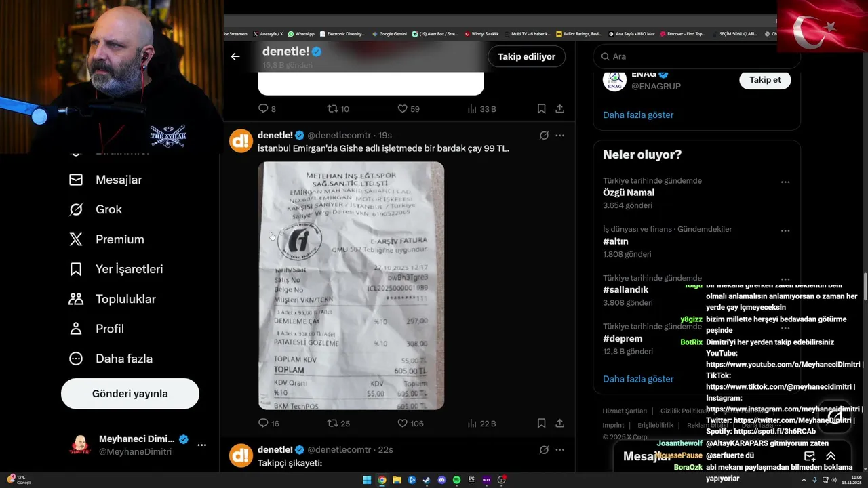Open the receipt photo in the post
This screenshot has height=488, width=868.
click(x=351, y=285)
